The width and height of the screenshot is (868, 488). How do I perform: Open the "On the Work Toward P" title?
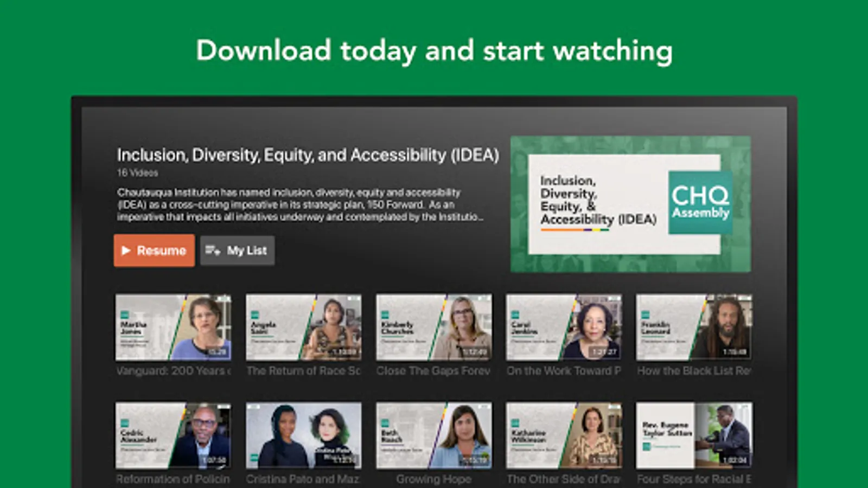(x=564, y=371)
